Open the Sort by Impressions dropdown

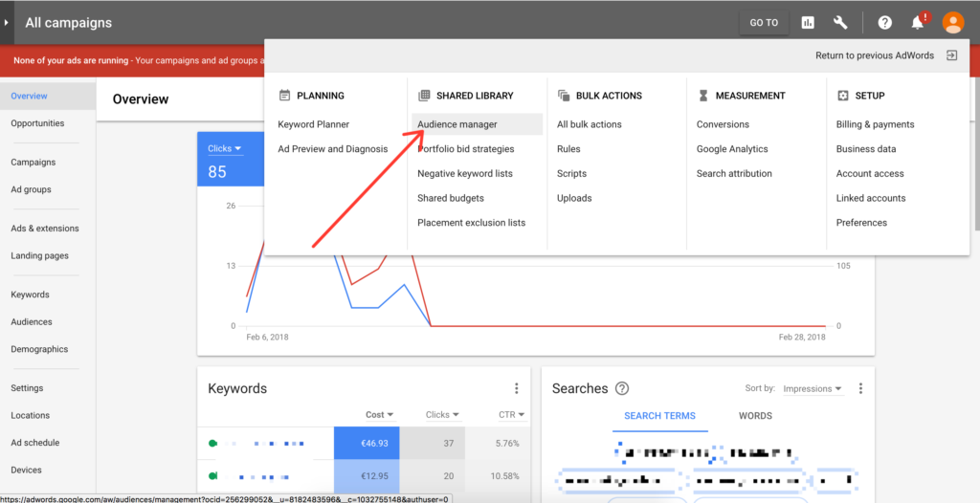click(x=812, y=389)
